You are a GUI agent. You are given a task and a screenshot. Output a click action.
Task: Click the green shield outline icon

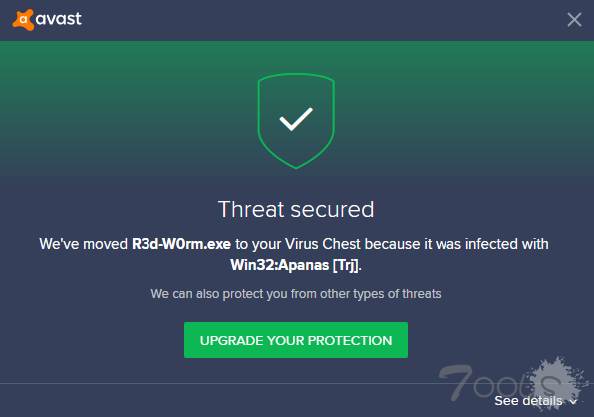click(296, 121)
